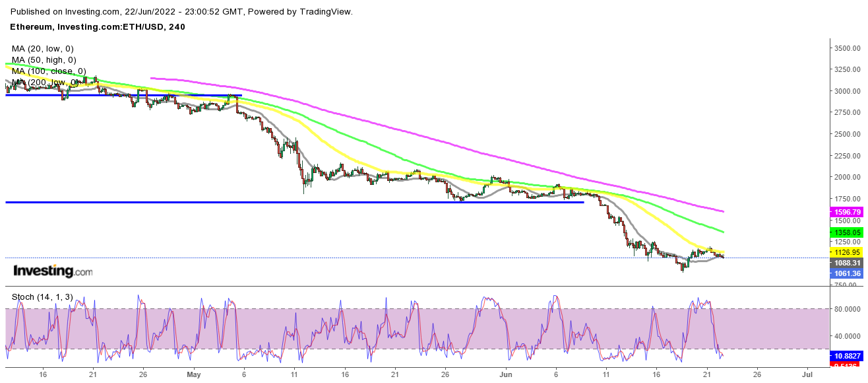Click the May label on the time axis
The height and width of the screenshot is (383, 868).
[193, 374]
